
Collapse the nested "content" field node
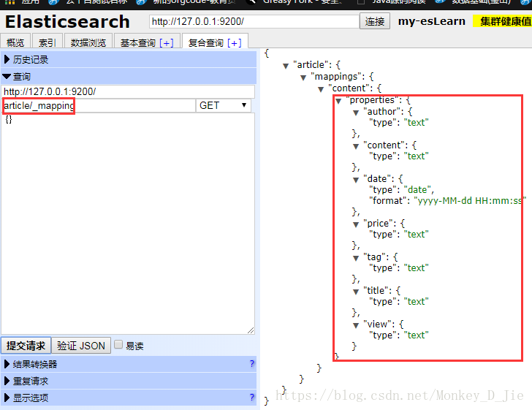point(356,146)
